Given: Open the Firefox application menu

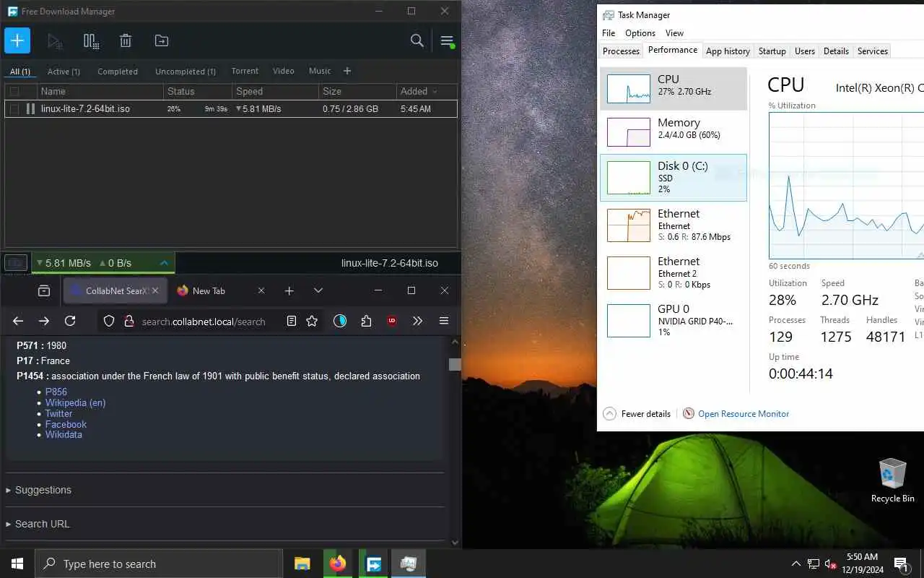Looking at the screenshot, I should (x=444, y=321).
